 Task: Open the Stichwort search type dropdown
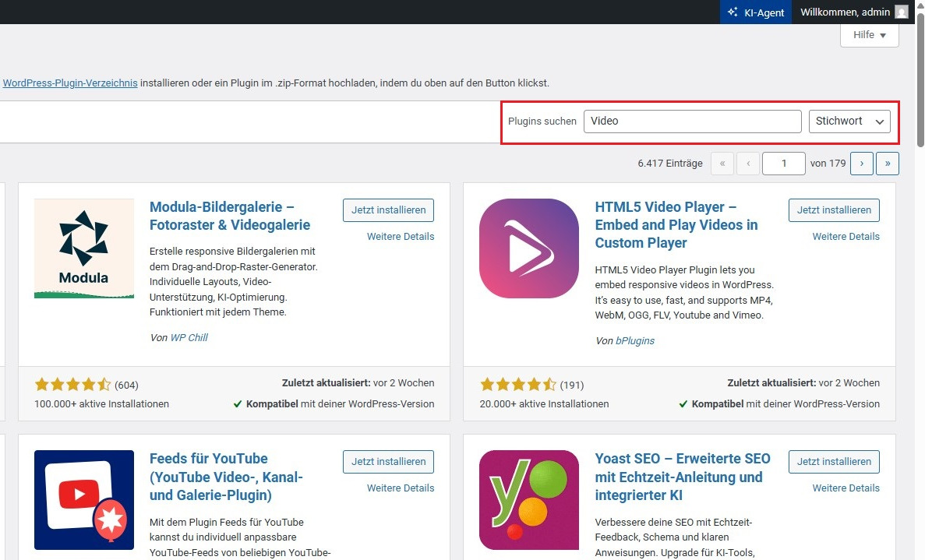click(x=849, y=122)
